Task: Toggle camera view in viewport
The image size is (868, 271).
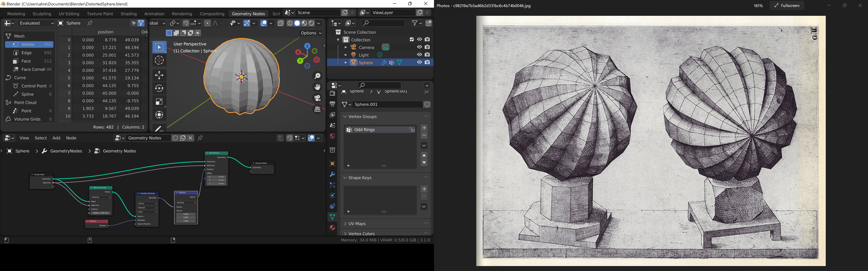Action: (317, 98)
